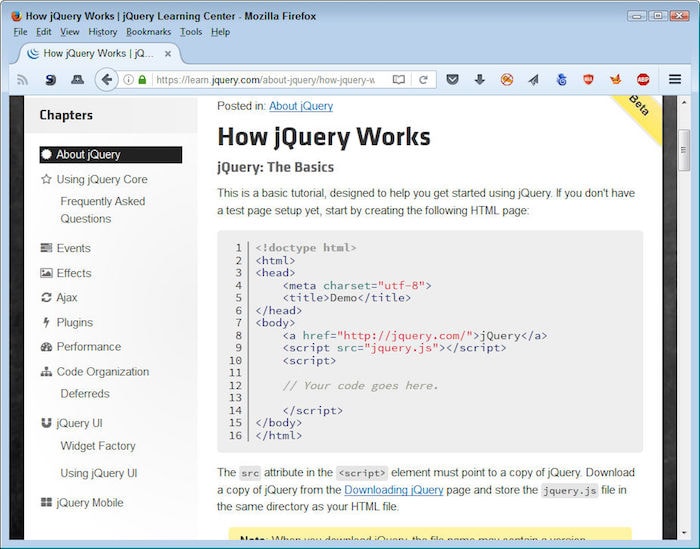This screenshot has width=700, height=549.
Task: Click the refresh arrows icon beside Ajax
Action: click(46, 297)
